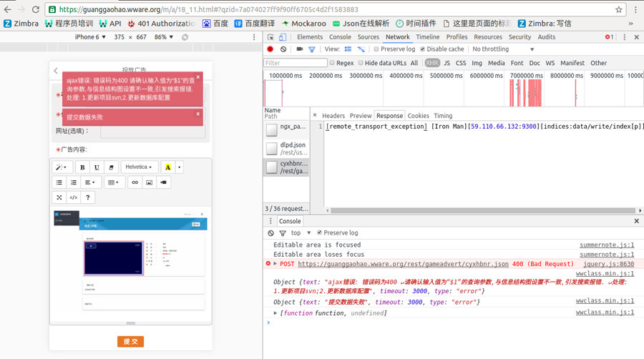Screen dimensions: 644x359
Task: Click the red record network log button
Action: [270, 49]
